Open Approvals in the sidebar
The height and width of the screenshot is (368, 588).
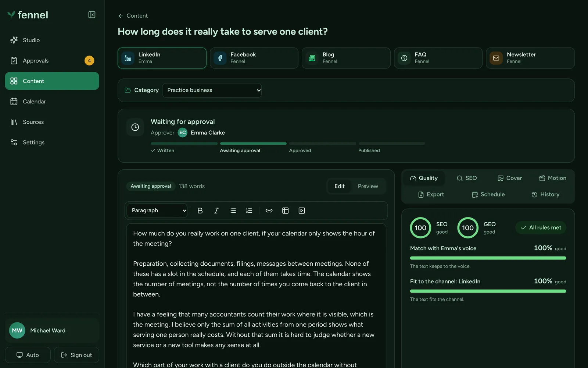click(52, 60)
